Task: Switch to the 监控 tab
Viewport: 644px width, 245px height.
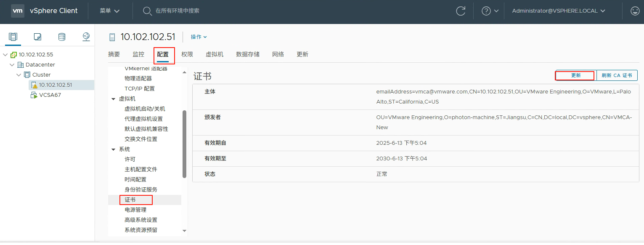Action: click(138, 54)
